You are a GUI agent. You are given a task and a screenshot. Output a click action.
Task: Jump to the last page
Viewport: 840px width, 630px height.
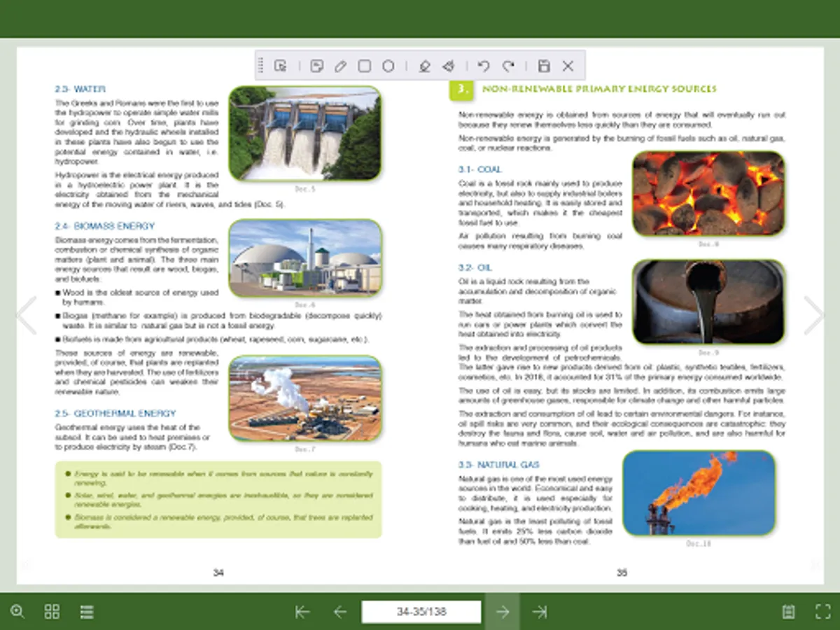[x=539, y=612]
